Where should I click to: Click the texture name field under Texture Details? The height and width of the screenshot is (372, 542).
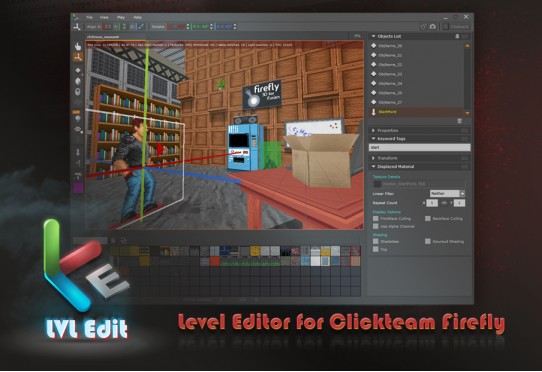423,184
